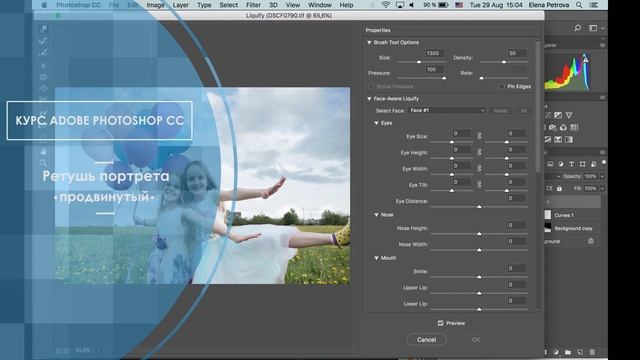Filter layers by type (T icon)
This screenshot has height=360, width=640.
571,164
